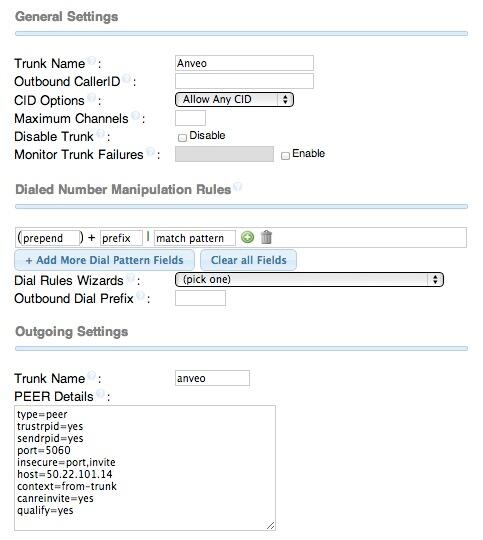Open the Dial Rules Wizards dropdown

tap(309, 279)
